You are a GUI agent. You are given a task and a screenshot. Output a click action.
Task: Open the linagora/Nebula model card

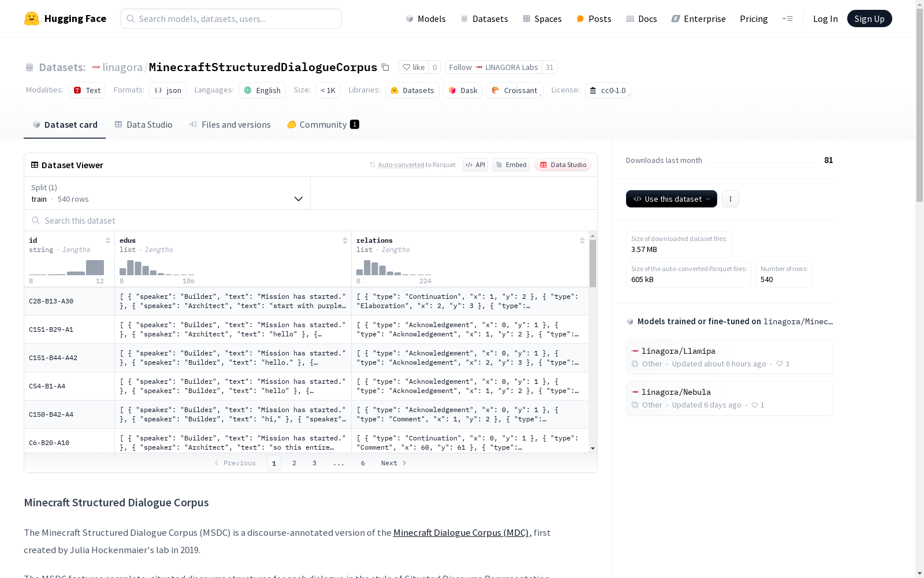729,398
